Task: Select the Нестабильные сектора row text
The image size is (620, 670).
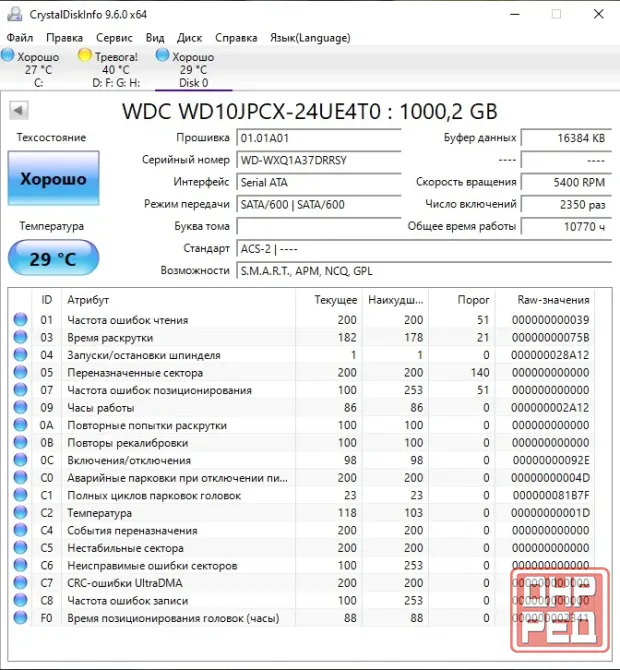Action: [125, 548]
